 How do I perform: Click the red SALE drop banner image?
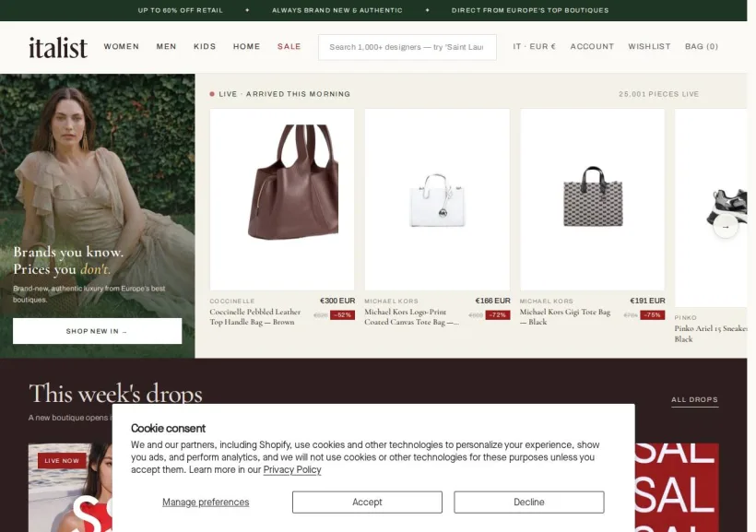tap(677, 487)
